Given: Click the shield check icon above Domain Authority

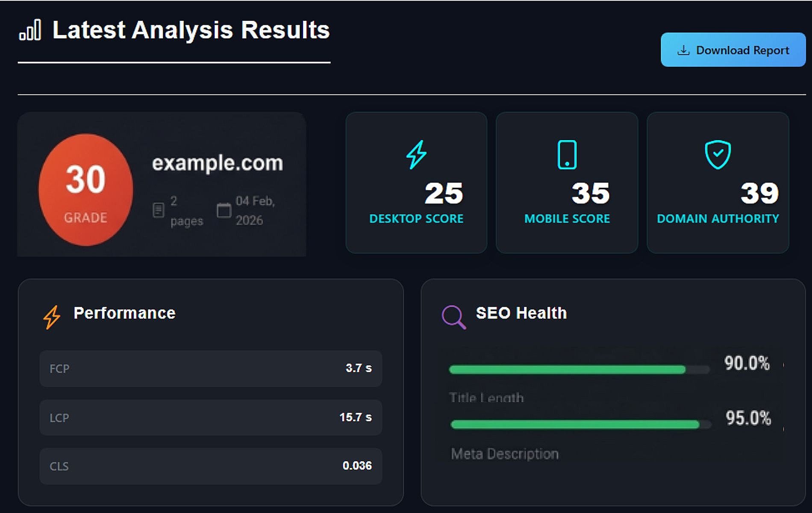Looking at the screenshot, I should (718, 154).
